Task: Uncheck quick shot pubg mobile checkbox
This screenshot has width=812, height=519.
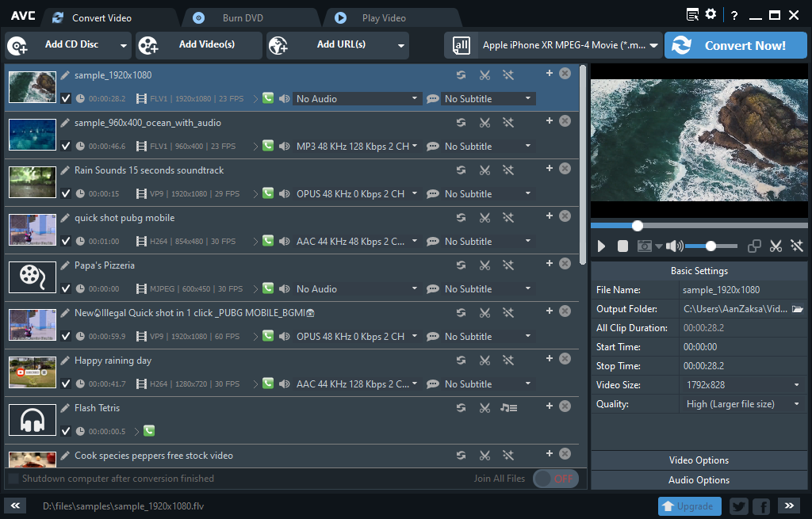Action: click(66, 241)
